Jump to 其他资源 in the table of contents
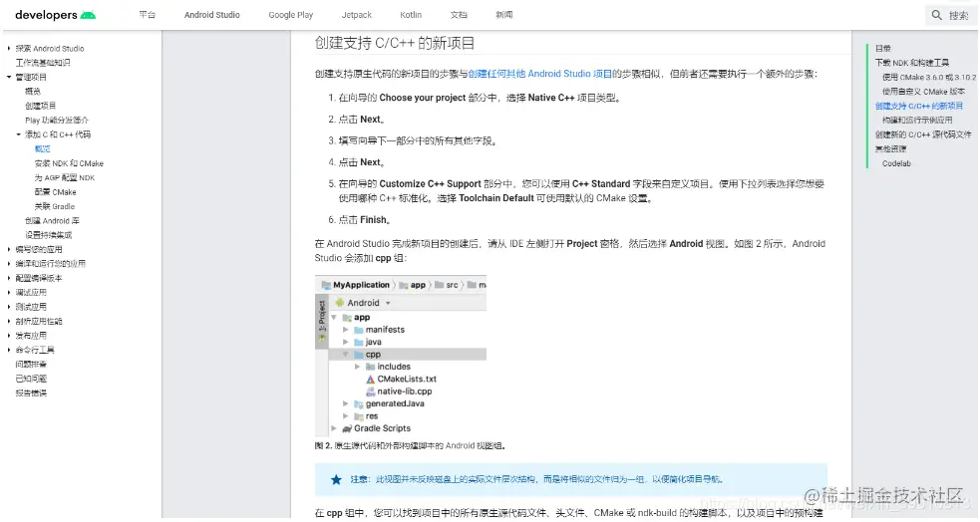Image resolution: width=980 pixels, height=522 pixels. [890, 148]
